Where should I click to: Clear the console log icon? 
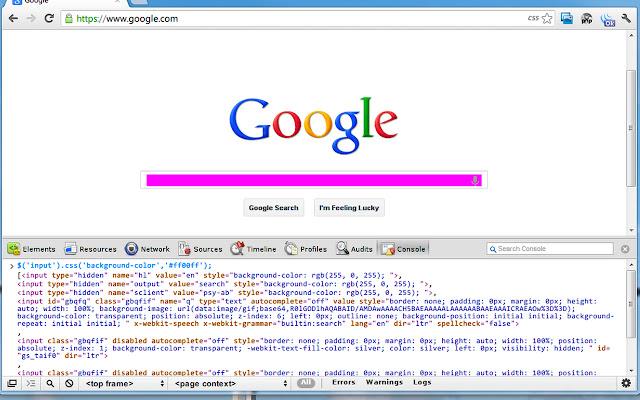click(69, 383)
